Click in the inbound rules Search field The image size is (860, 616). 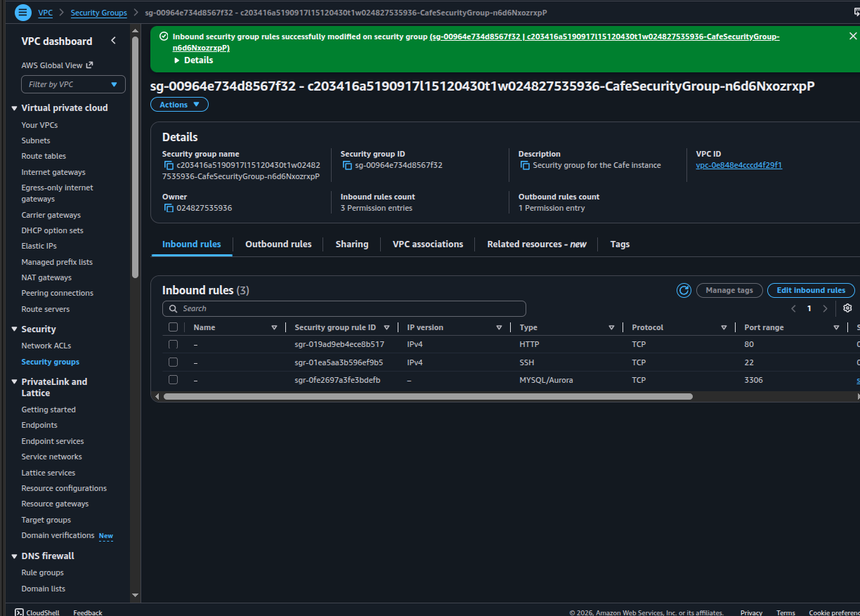(344, 308)
